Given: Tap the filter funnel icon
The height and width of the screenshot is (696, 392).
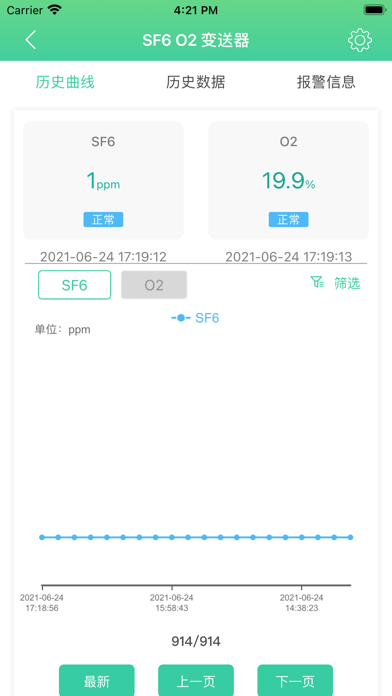Looking at the screenshot, I should [317, 282].
